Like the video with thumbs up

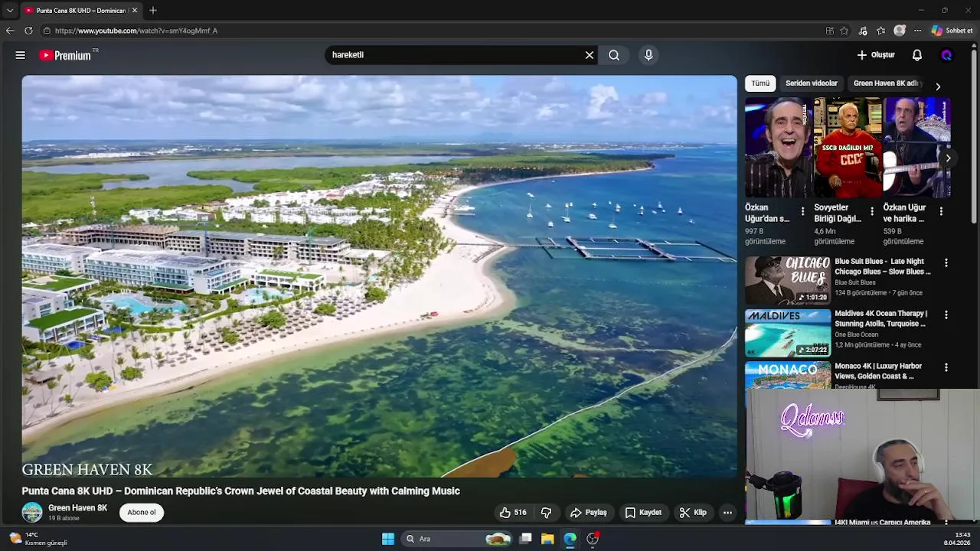tap(513, 513)
